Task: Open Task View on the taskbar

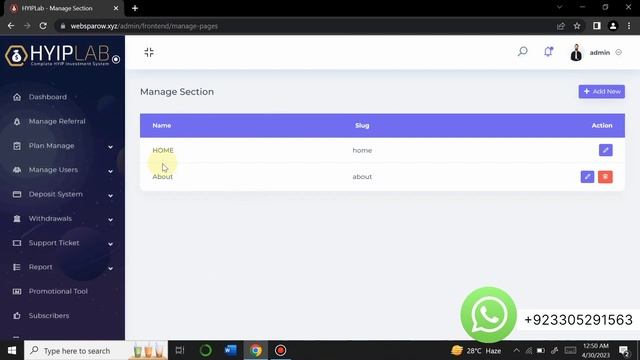Action: [180, 351]
